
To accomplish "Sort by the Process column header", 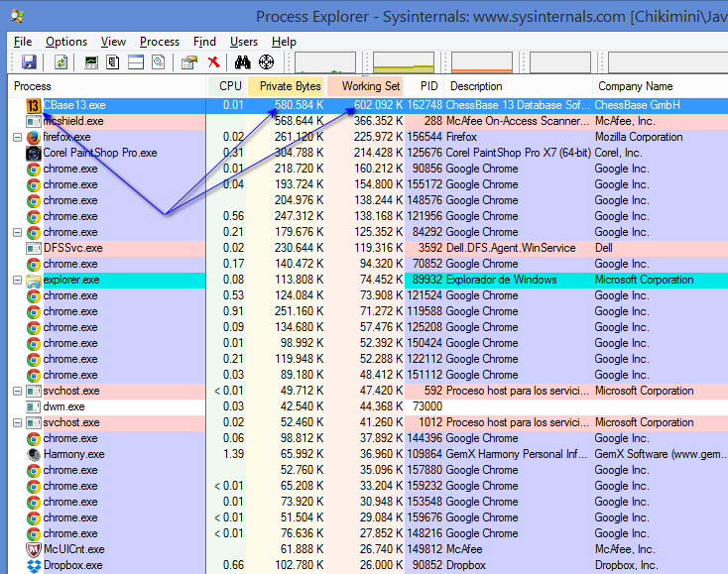I will (x=107, y=86).
